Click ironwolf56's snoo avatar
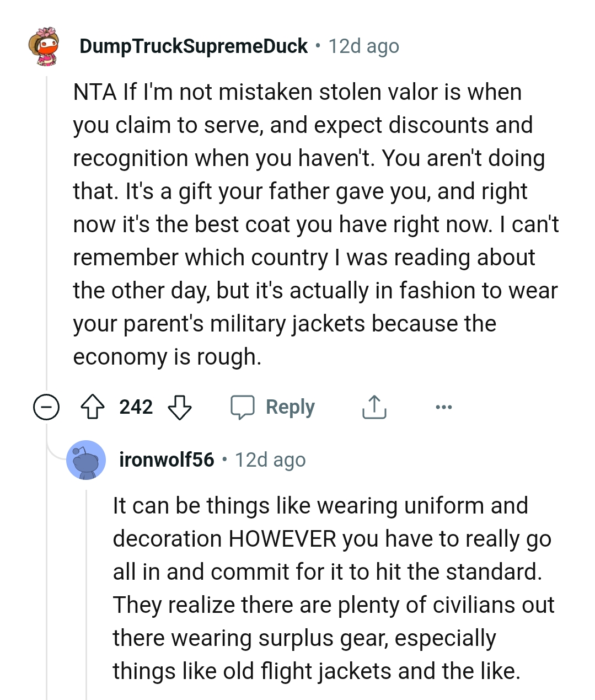This screenshot has width=595, height=700. tap(86, 460)
